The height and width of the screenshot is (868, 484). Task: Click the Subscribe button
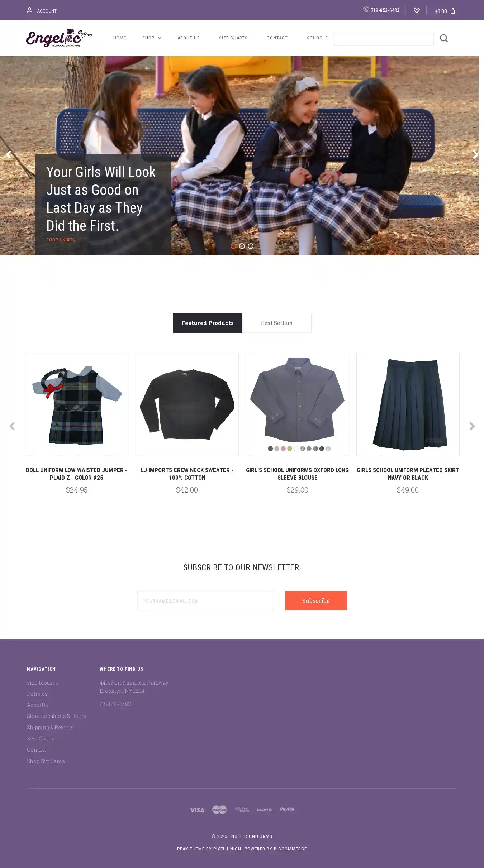click(316, 600)
